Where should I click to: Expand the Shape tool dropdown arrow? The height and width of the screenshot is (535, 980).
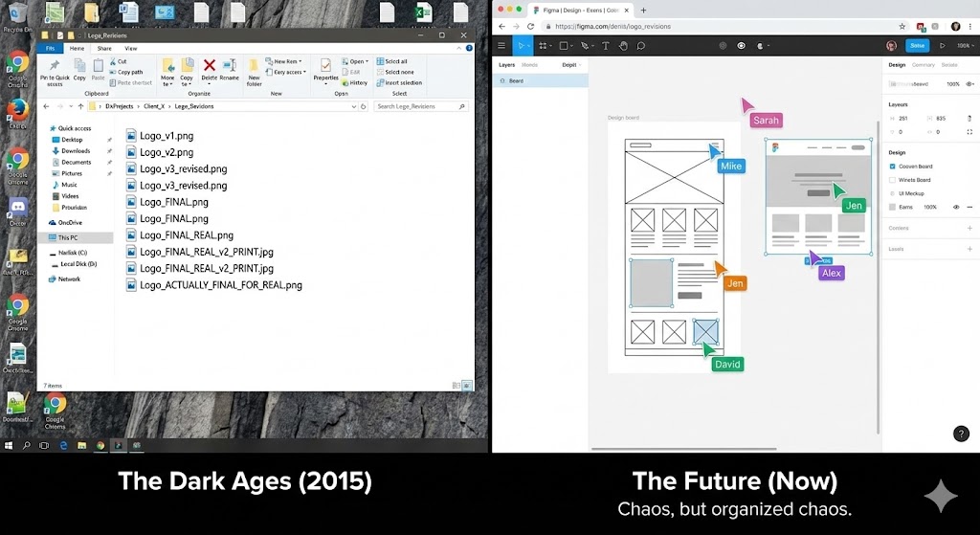573,45
